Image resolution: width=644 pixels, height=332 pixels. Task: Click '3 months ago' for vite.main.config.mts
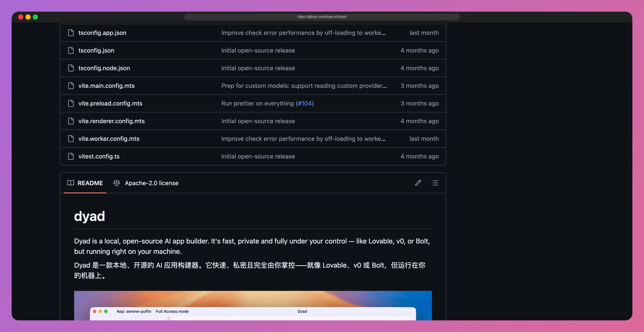point(419,86)
